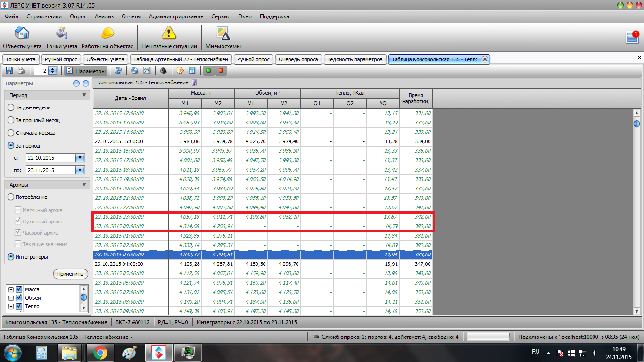Select the Потребление radio button
This screenshot has height=362, width=644.
coord(11,197)
